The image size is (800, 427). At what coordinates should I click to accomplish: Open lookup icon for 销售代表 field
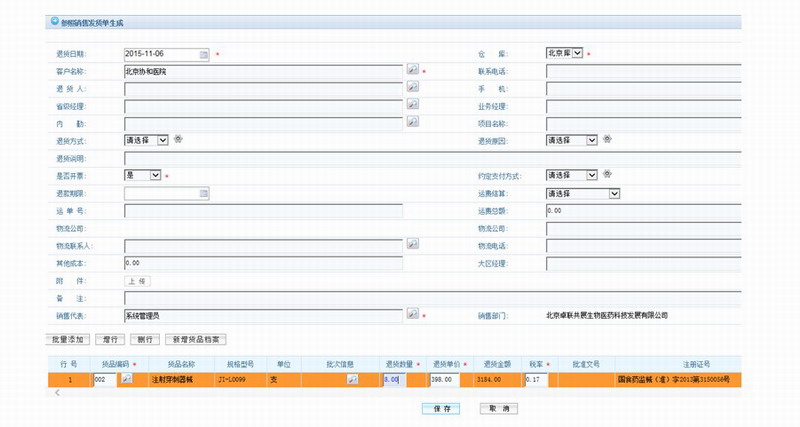coord(412,314)
